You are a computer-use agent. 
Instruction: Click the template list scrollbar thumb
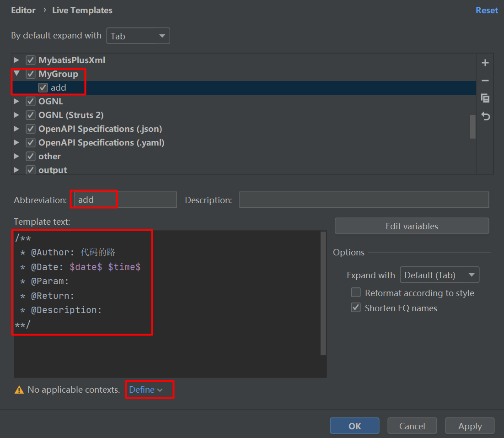pyautogui.click(x=472, y=126)
